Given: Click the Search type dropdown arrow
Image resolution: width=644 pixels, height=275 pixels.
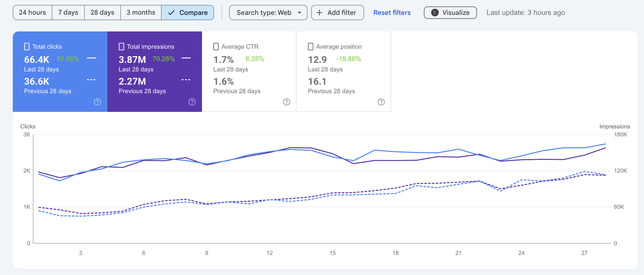Looking at the screenshot, I should tap(300, 13).
